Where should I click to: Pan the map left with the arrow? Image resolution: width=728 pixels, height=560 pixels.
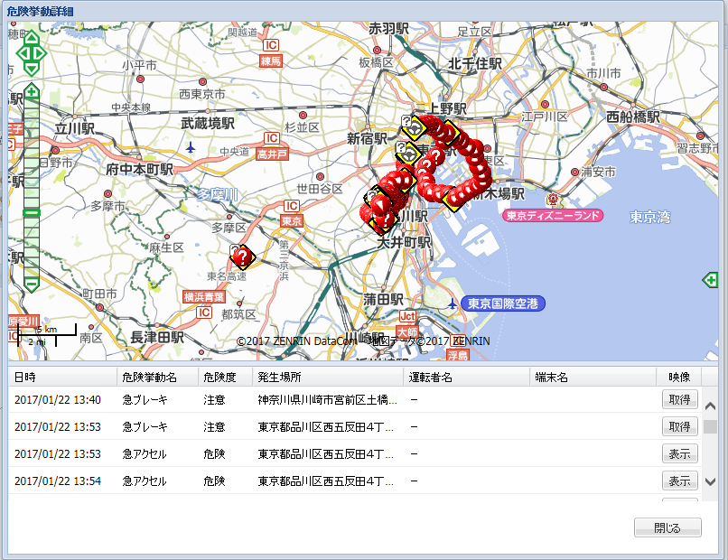coord(22,53)
